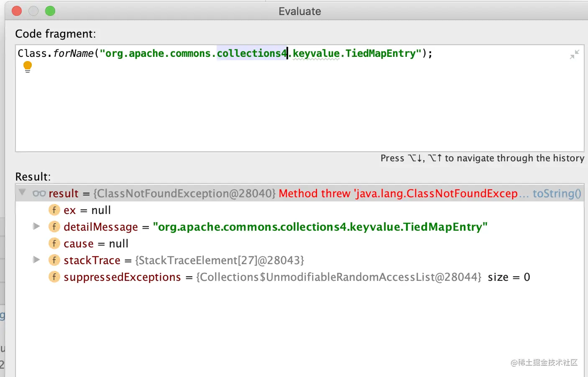Open the toString() link on result row
This screenshot has height=377, width=588.
point(557,194)
